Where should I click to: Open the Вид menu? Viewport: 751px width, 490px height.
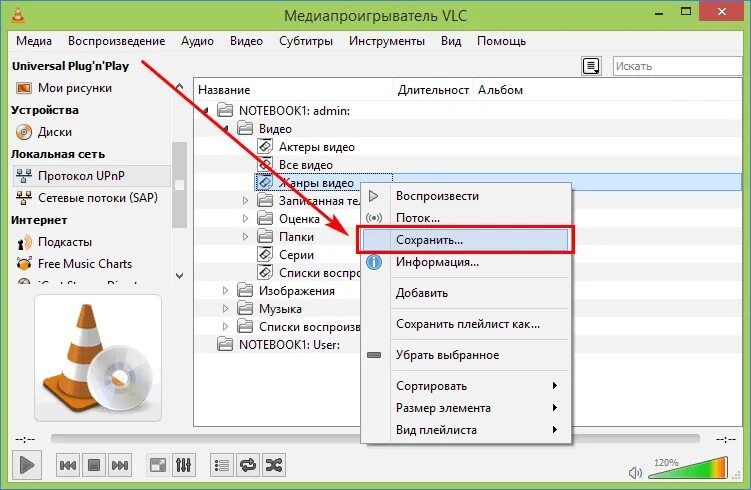(451, 41)
